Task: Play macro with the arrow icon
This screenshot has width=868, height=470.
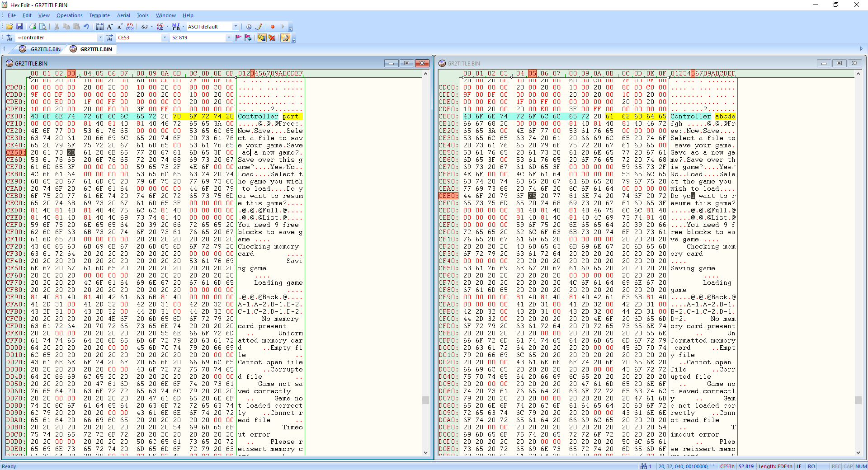Action: [x=283, y=27]
